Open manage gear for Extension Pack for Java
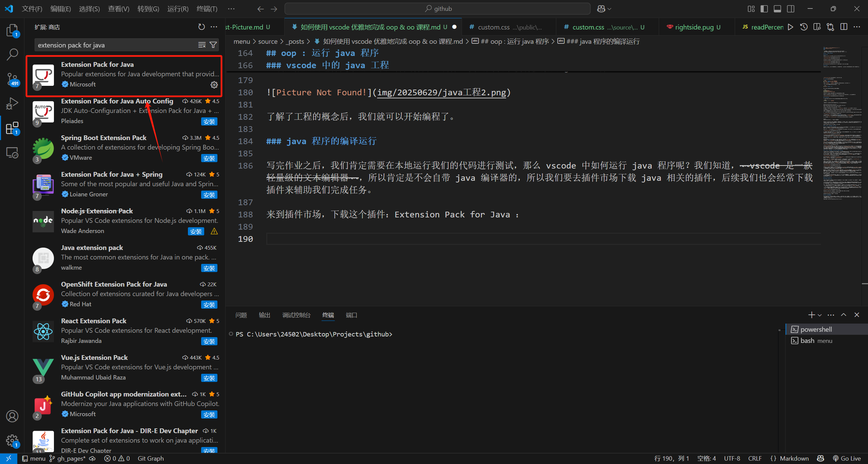Image resolution: width=868 pixels, height=464 pixels. coord(214,84)
